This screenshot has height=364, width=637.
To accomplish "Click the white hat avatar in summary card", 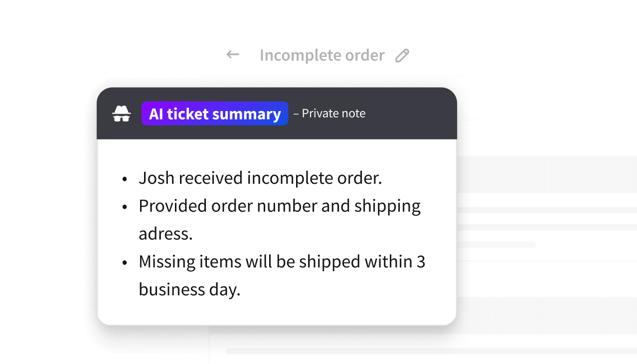I will 122,113.
